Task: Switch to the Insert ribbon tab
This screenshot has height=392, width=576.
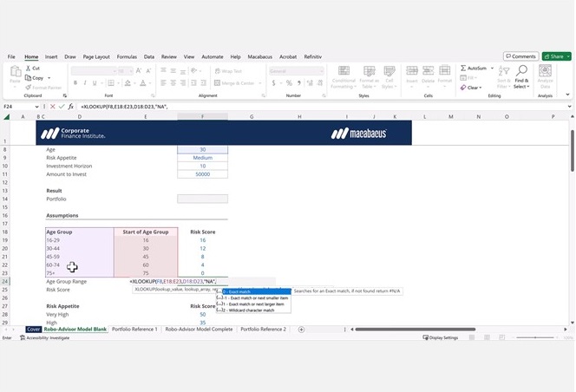Action: [x=51, y=56]
